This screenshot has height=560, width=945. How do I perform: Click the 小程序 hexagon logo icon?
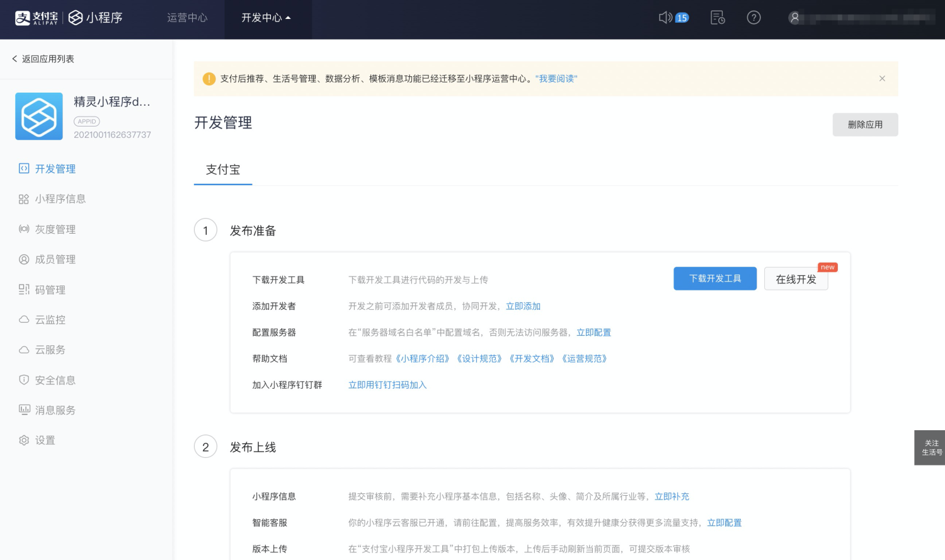tap(76, 18)
